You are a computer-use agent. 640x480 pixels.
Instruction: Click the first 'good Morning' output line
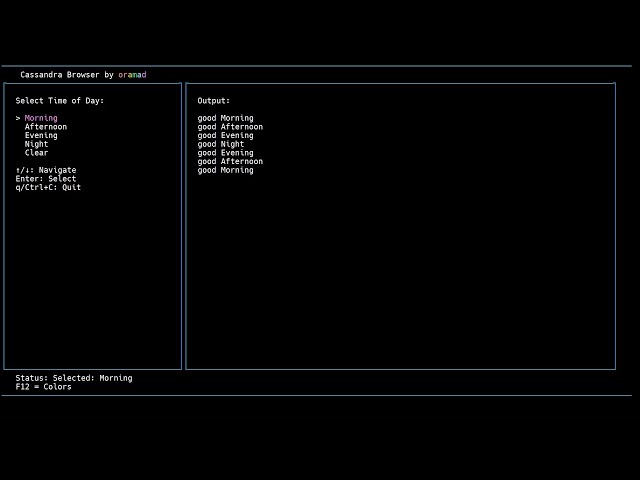coord(225,118)
